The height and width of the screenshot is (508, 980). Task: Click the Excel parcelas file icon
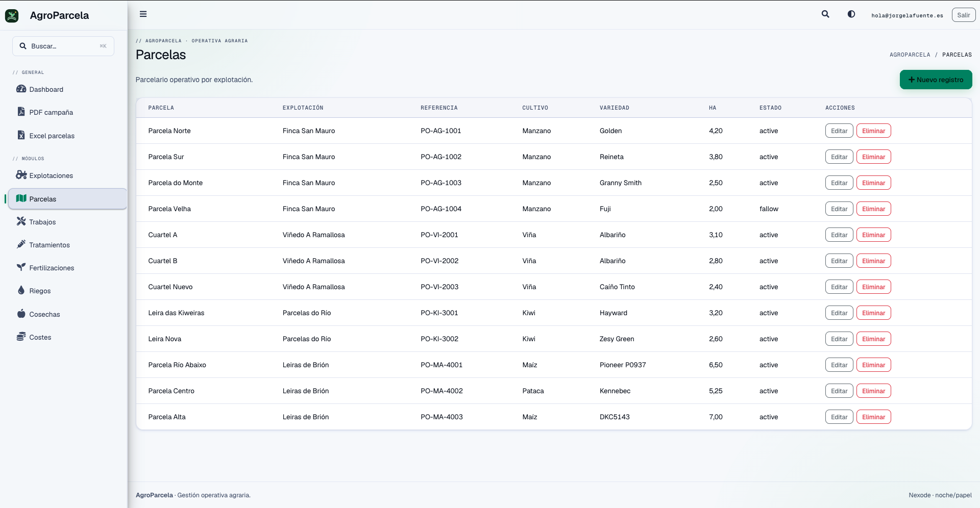21,135
